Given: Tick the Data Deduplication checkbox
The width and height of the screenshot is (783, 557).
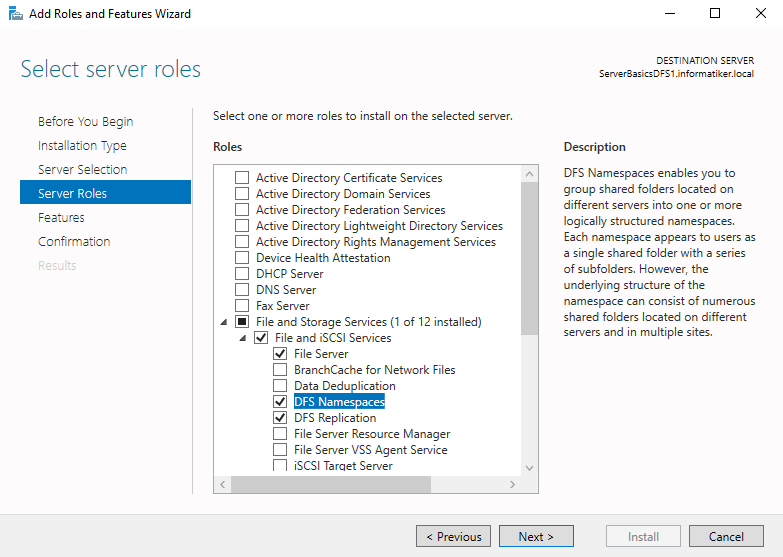Looking at the screenshot, I should coord(280,386).
